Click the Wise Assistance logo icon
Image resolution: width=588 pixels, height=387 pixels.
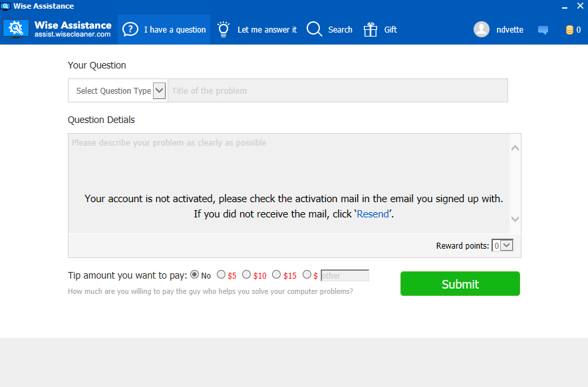point(16,29)
